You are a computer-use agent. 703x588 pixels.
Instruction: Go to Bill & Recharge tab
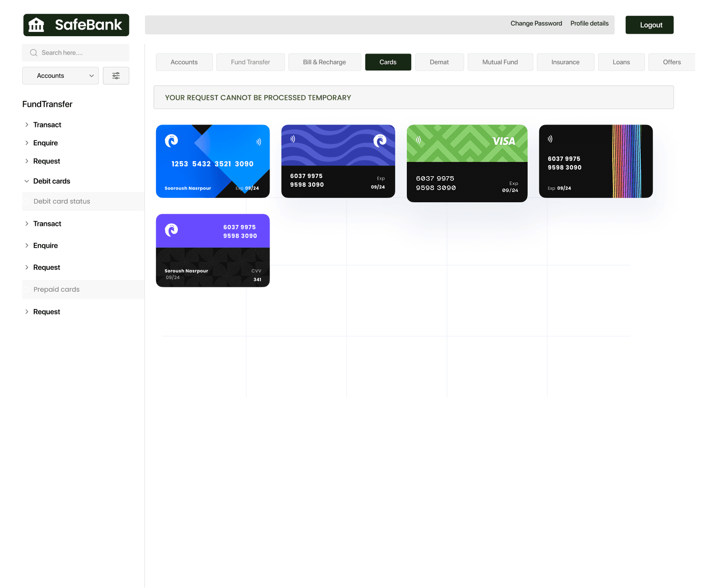325,62
